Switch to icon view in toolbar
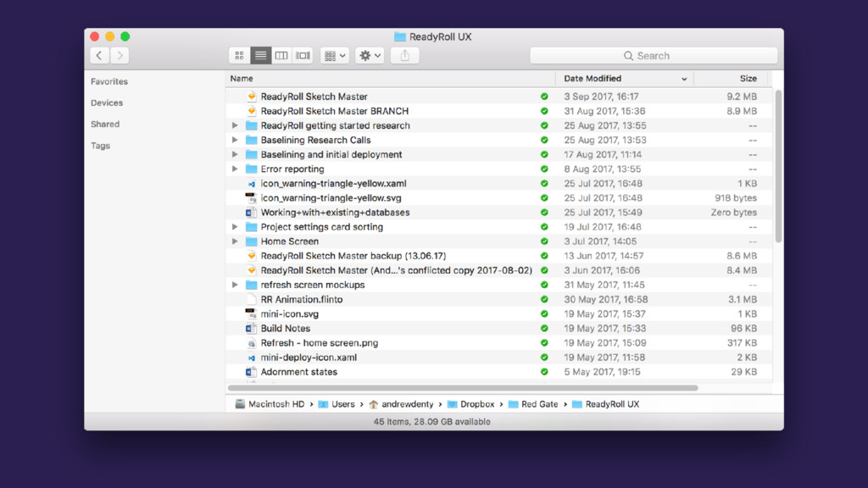This screenshot has width=868, height=488. (x=240, y=56)
